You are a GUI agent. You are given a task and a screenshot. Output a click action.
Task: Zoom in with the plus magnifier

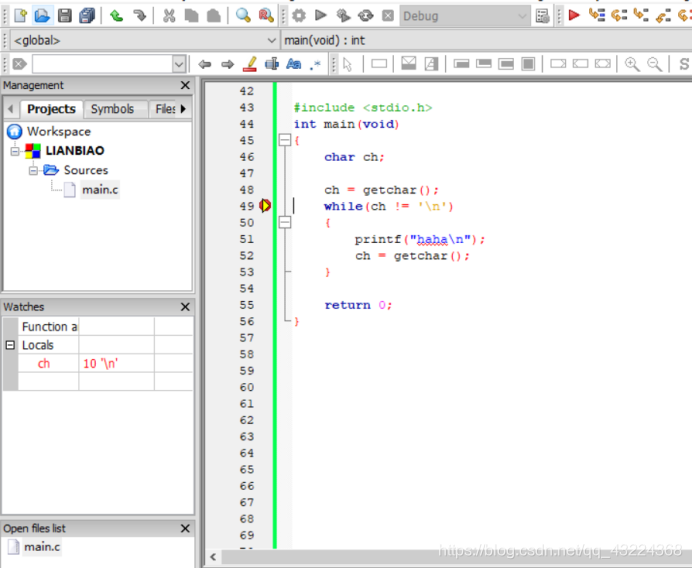click(632, 64)
